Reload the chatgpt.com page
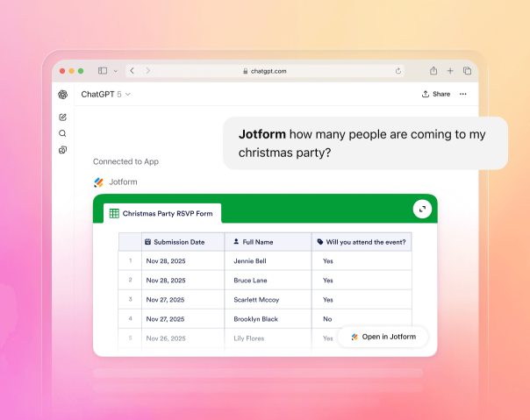Image resolution: width=530 pixels, height=420 pixels. click(398, 71)
